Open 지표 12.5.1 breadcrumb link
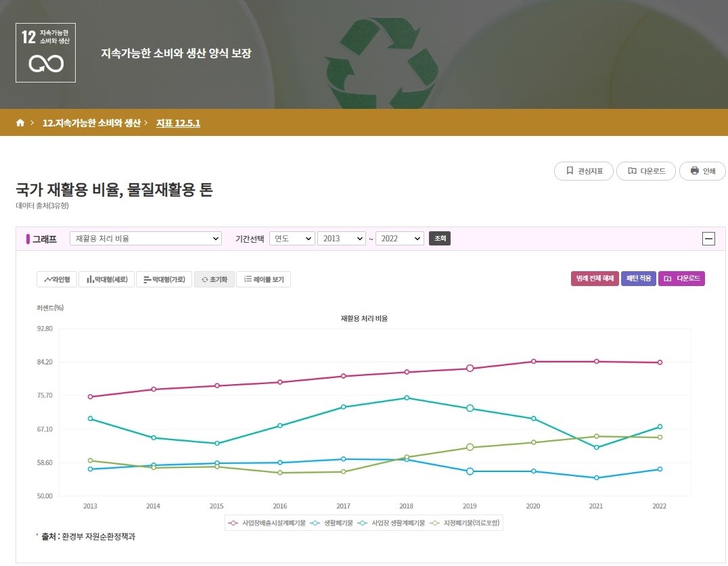Screen dimensions: 728x566 (178, 123)
